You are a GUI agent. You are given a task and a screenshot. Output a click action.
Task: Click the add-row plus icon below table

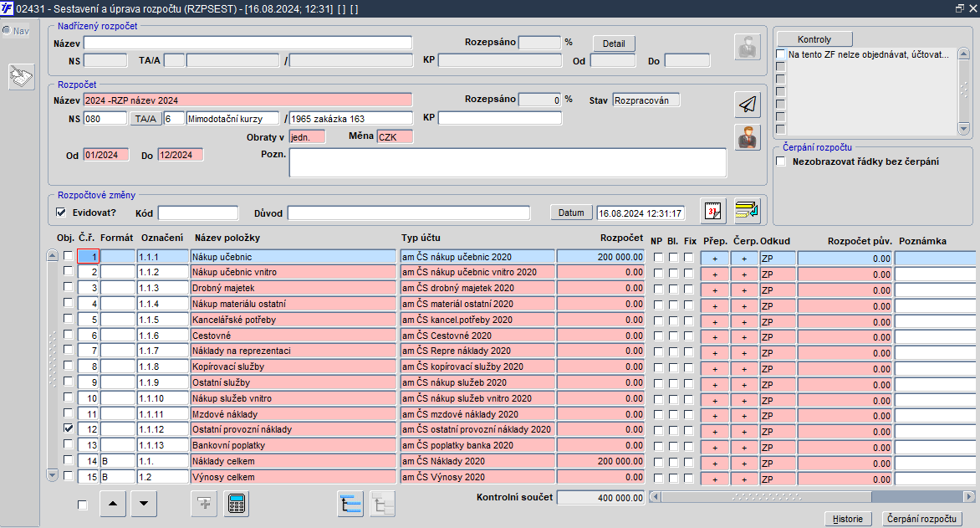point(204,504)
